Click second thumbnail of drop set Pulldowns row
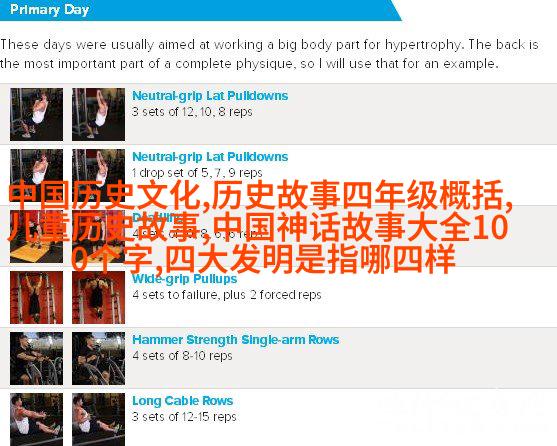This screenshot has height=446, width=557. click(x=98, y=175)
